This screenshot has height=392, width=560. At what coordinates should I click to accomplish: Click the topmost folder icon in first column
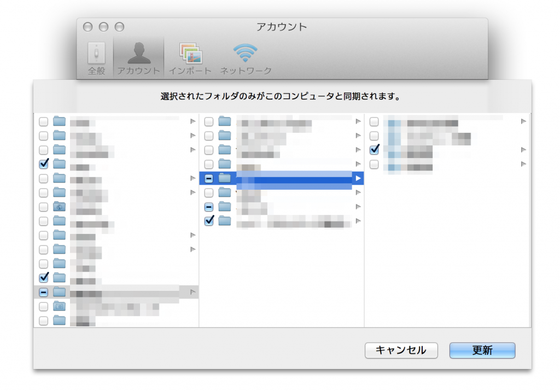click(60, 121)
